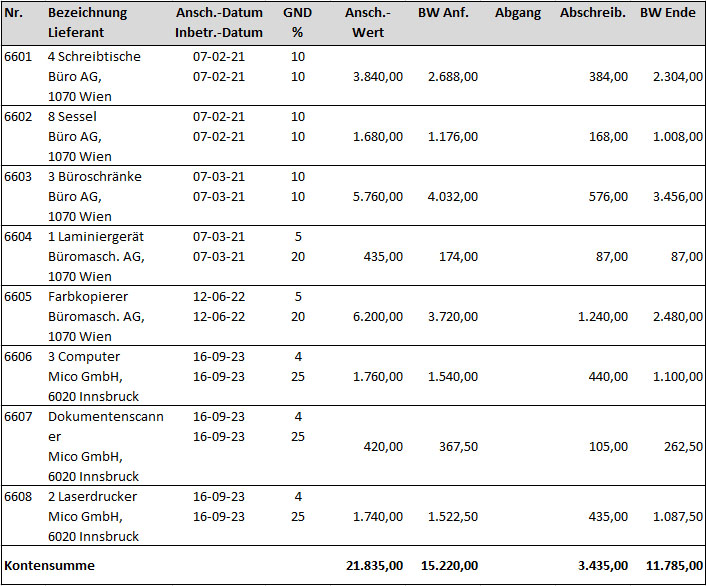Viewport: 706px width, 586px height.
Task: Click the 2 Laserdrucker entry
Action: (x=92, y=496)
